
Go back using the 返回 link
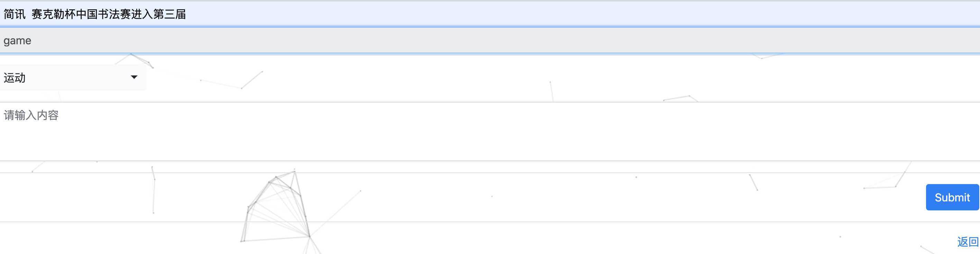pos(968,242)
